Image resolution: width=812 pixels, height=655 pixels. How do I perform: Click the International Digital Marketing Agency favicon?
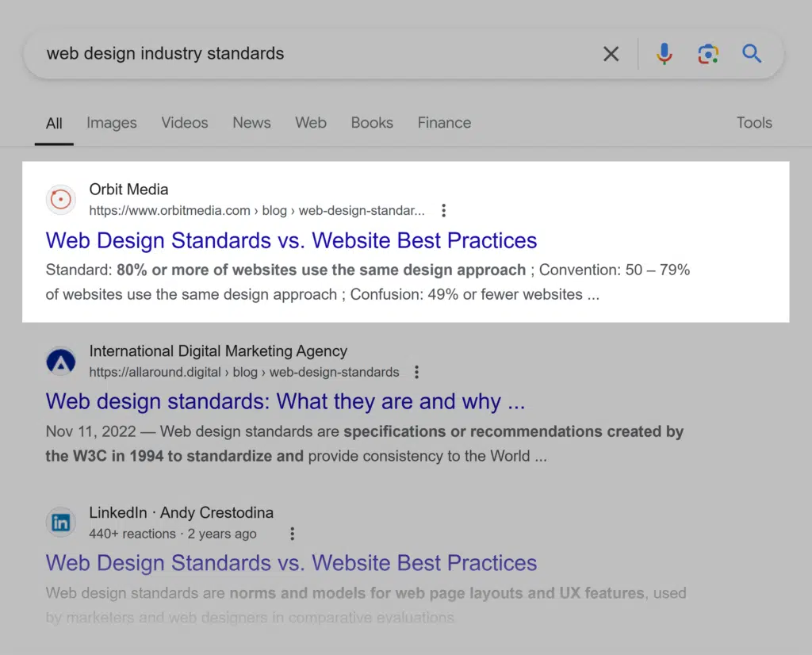click(61, 362)
